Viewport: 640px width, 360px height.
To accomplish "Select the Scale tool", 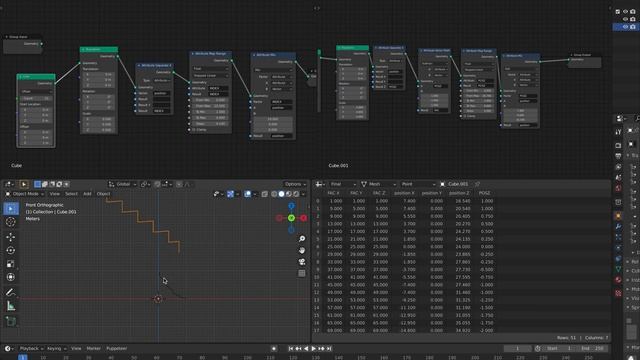I will pos(11,264).
